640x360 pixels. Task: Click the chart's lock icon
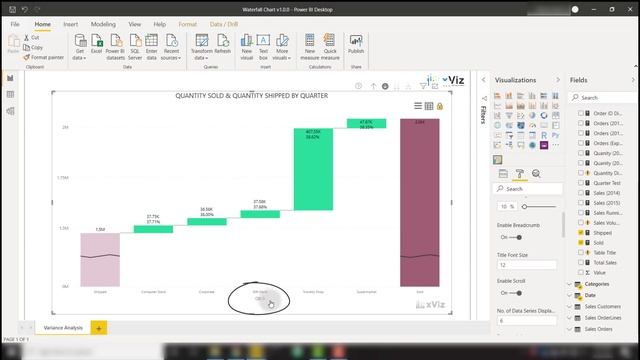[x=440, y=106]
